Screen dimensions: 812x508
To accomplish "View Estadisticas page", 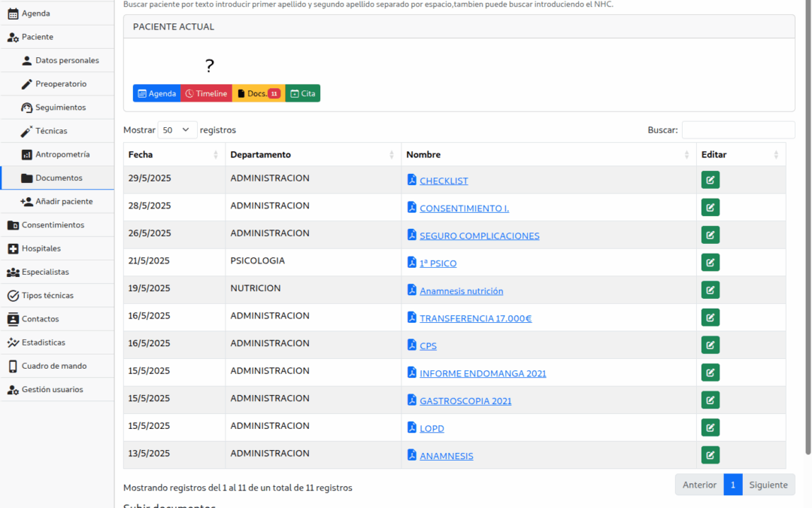I will pos(57,342).
